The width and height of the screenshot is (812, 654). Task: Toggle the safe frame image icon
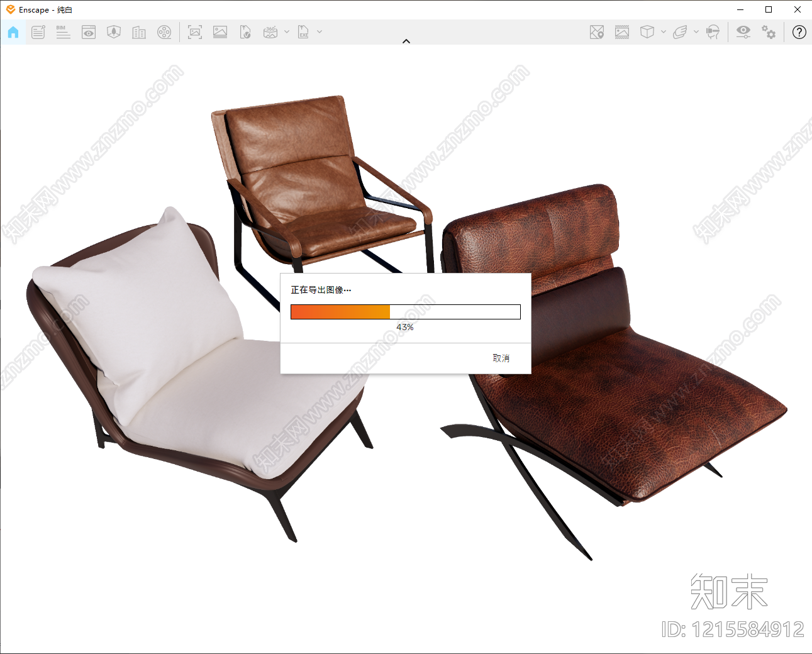pos(622,32)
